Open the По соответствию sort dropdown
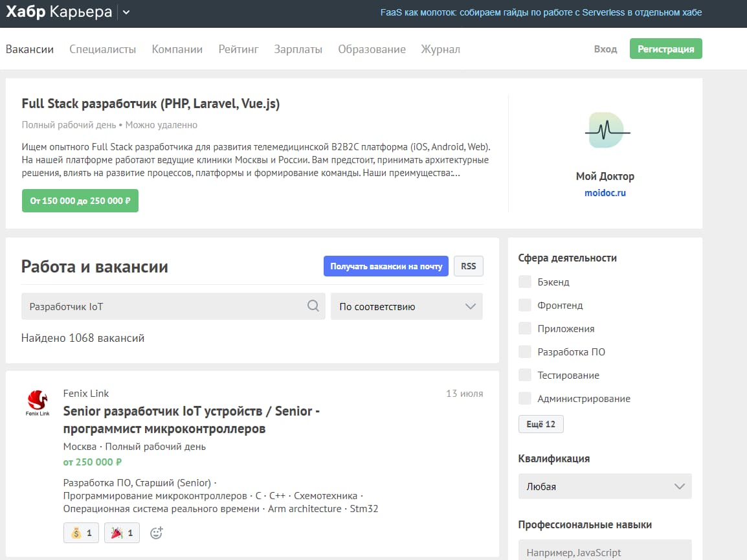Screen dimensions: 747x560 click(406, 306)
